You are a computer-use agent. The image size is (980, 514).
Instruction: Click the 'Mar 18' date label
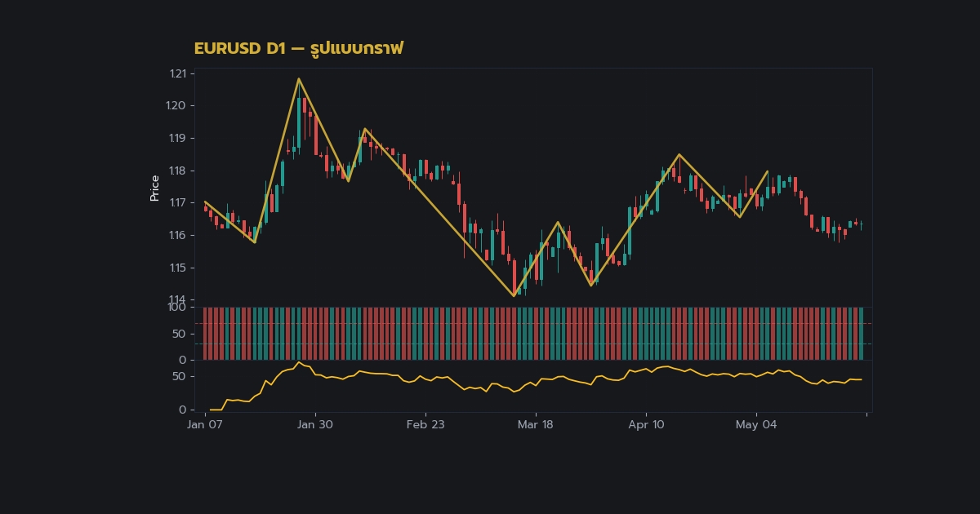click(536, 424)
